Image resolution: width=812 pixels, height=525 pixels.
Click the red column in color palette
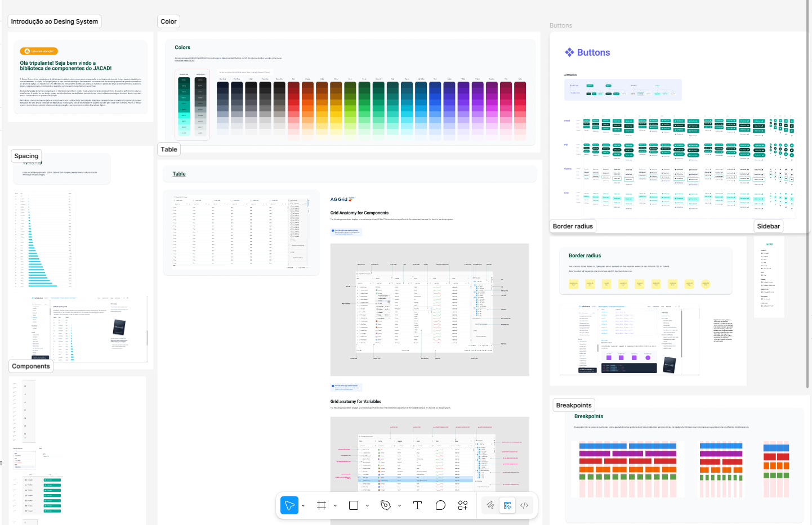(293, 107)
